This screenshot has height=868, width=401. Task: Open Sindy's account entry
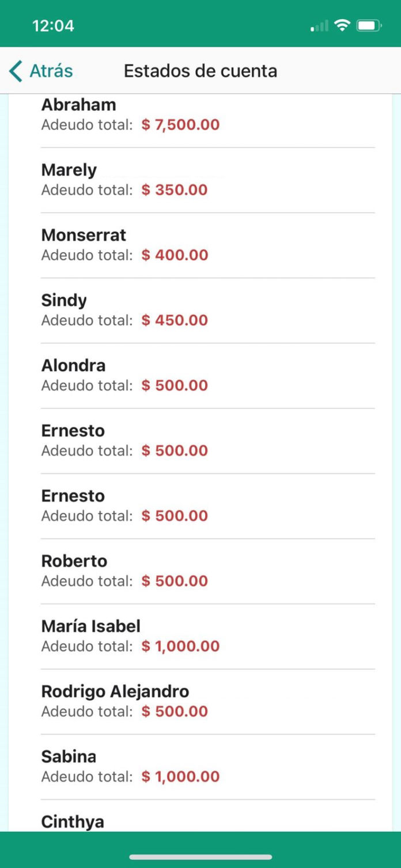pyautogui.click(x=64, y=300)
